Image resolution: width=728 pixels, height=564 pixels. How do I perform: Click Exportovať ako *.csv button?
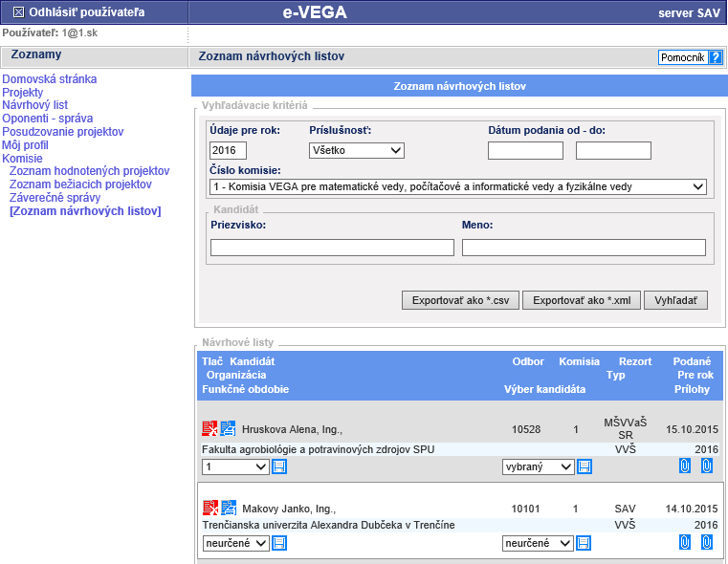click(460, 300)
